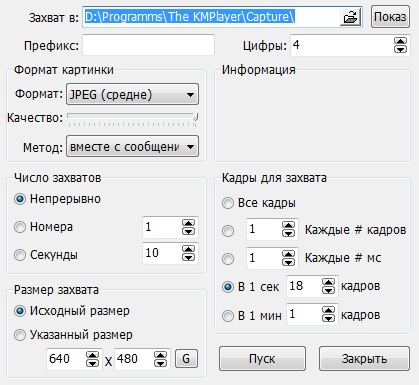Select Непрерывно radio button
This screenshot has height=385, width=419.
point(20,199)
